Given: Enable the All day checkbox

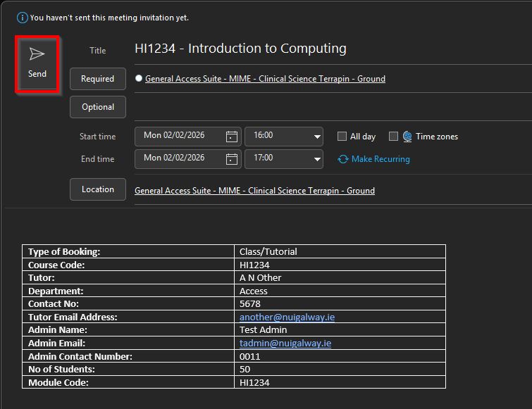Looking at the screenshot, I should [x=342, y=137].
